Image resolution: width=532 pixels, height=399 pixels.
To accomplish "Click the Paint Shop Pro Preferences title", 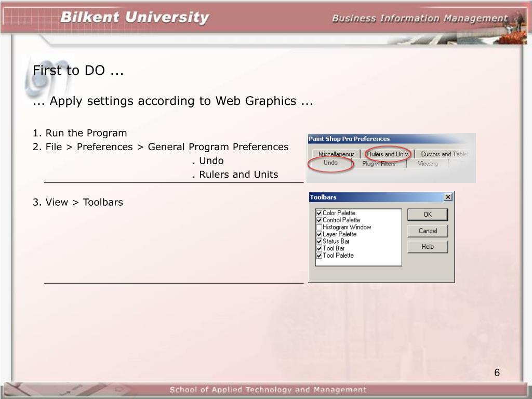I will coord(349,139).
